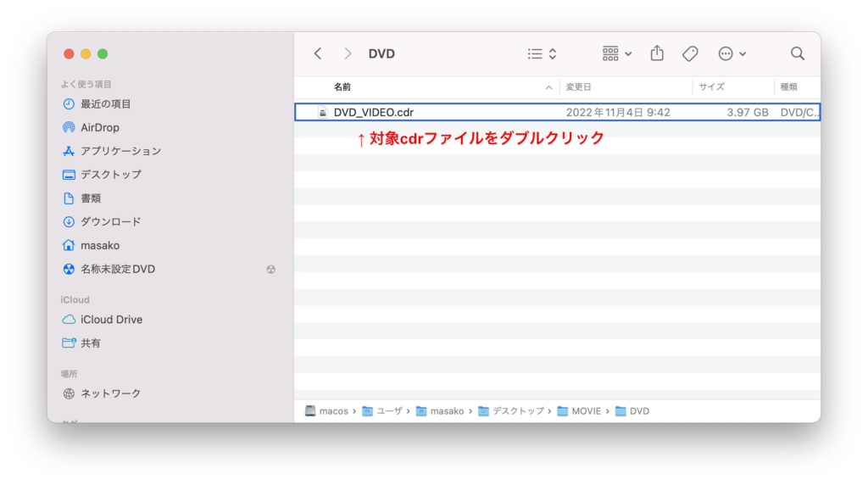Image resolution: width=868 pixels, height=485 pixels.
Task: Sort by the 変更日 column header
Action: pos(578,87)
